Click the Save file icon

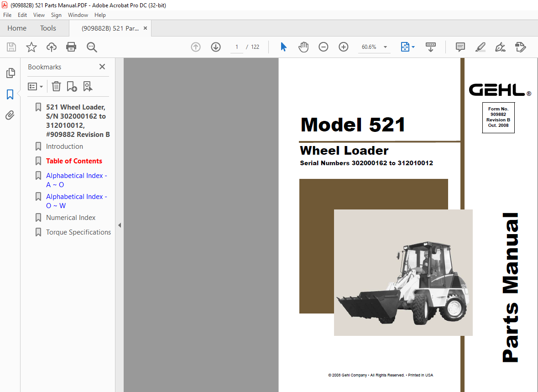click(x=11, y=47)
